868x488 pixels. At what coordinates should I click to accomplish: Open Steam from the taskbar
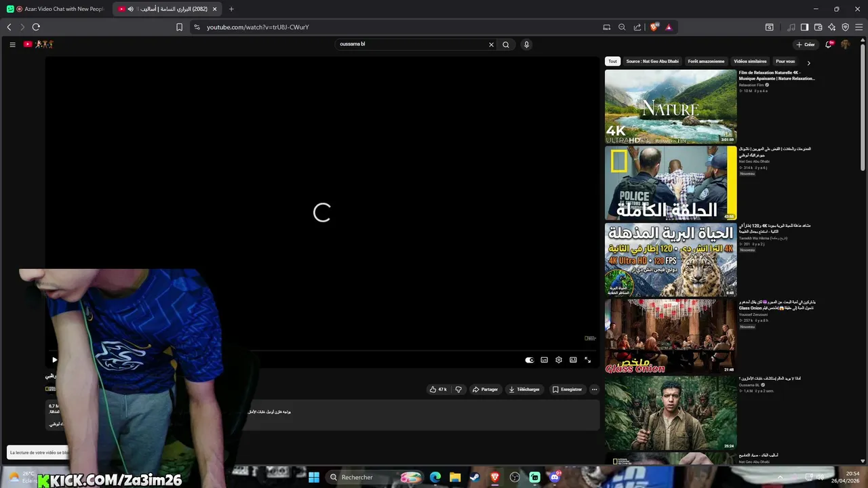coord(475,477)
